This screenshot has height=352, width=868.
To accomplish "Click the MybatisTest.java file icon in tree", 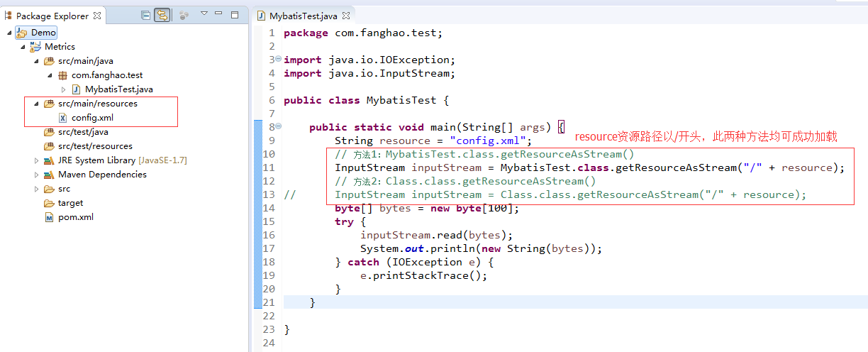I will pyautogui.click(x=76, y=89).
